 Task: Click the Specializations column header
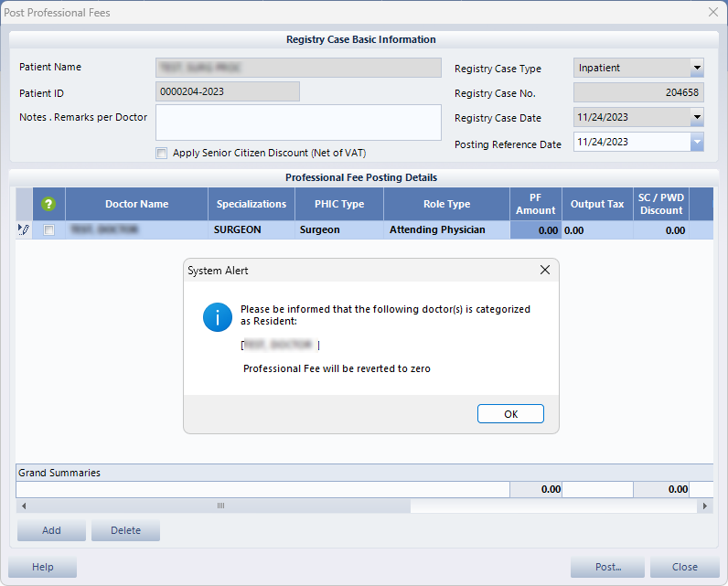coord(252,204)
